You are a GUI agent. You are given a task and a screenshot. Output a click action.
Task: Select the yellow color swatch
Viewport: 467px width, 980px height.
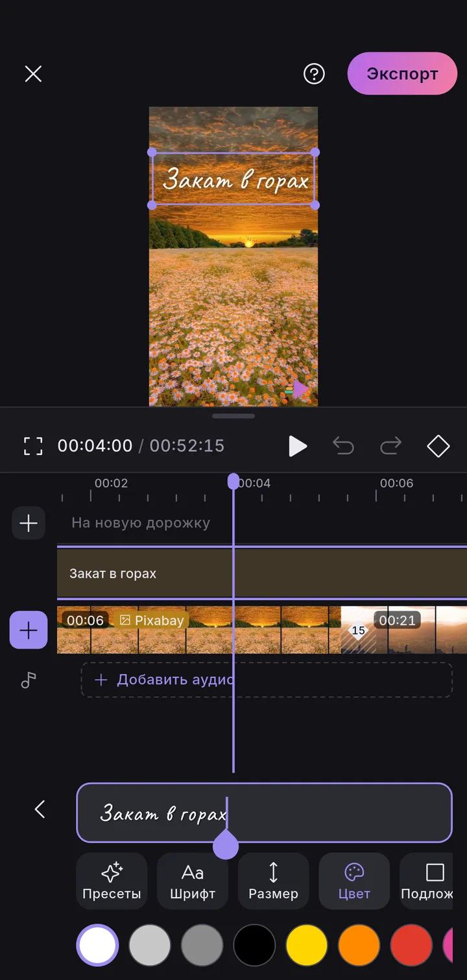tap(307, 945)
